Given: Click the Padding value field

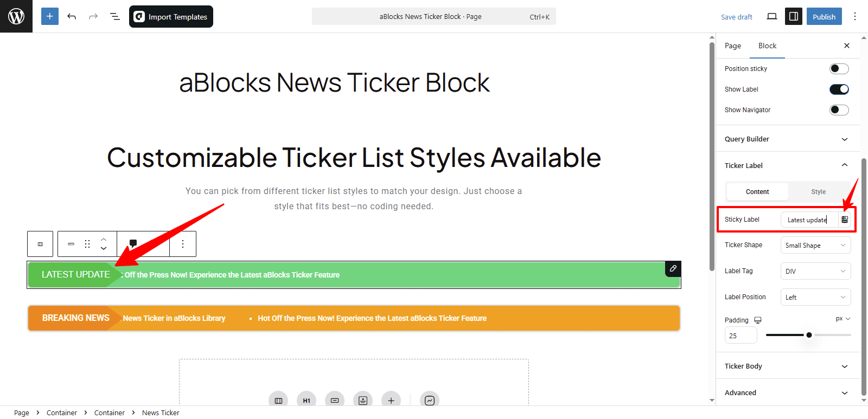Looking at the screenshot, I should 741,336.
